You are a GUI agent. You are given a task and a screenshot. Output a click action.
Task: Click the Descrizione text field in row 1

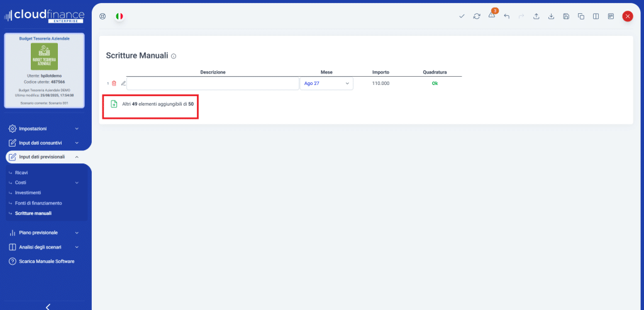click(x=213, y=84)
